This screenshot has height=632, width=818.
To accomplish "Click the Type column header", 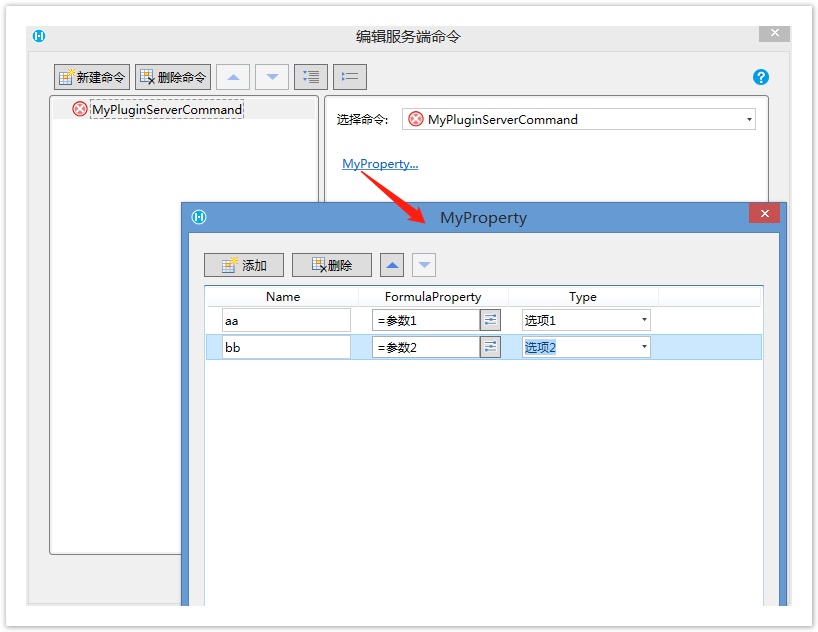I will point(583,296).
